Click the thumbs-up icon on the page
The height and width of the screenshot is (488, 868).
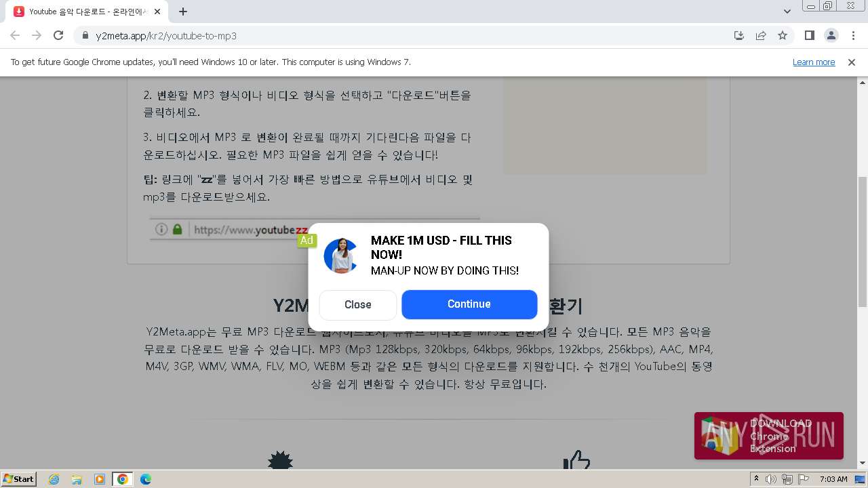click(577, 460)
